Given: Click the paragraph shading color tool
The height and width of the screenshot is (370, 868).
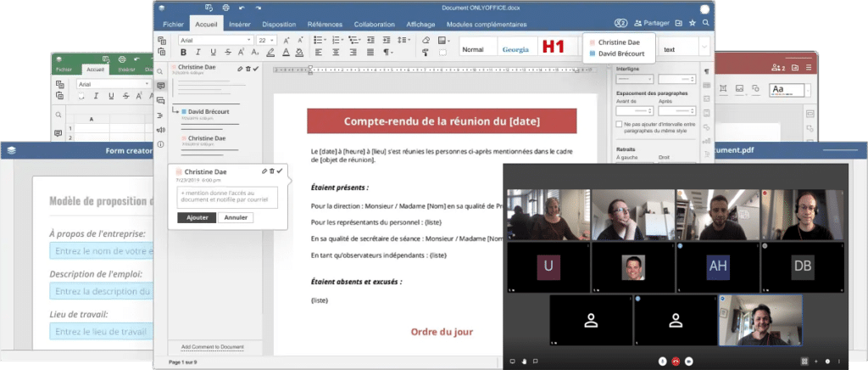Looking at the screenshot, I should click(299, 53).
